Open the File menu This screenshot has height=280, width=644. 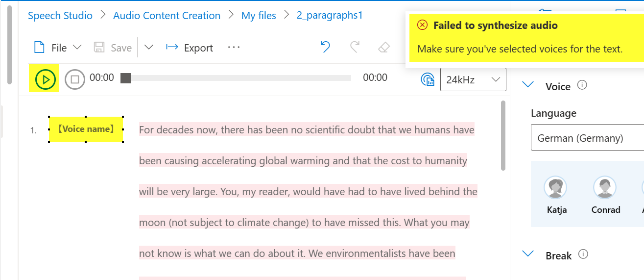click(x=57, y=48)
